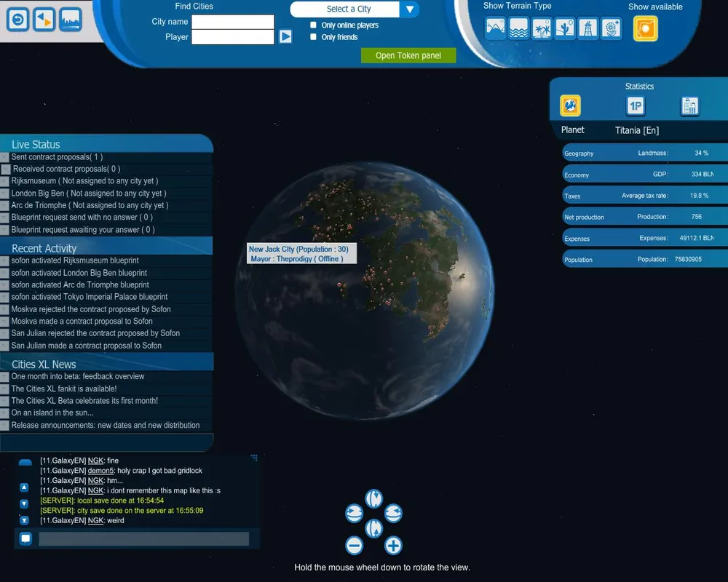Screen dimensions: 728x582
Task: Select the palm tree terrain filter
Action: pos(542,28)
